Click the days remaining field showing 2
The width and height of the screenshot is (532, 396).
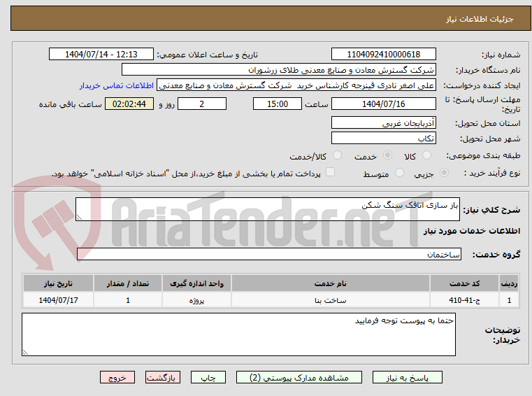point(202,104)
